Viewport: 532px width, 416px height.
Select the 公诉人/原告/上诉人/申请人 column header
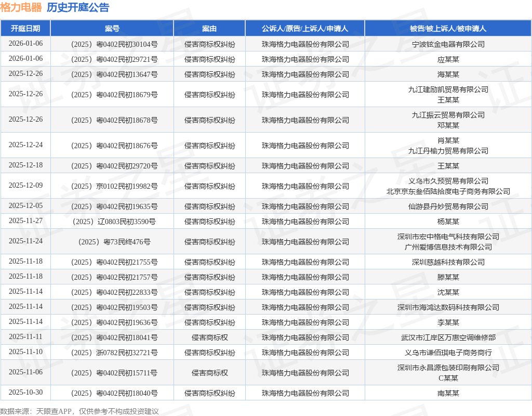[x=305, y=29]
